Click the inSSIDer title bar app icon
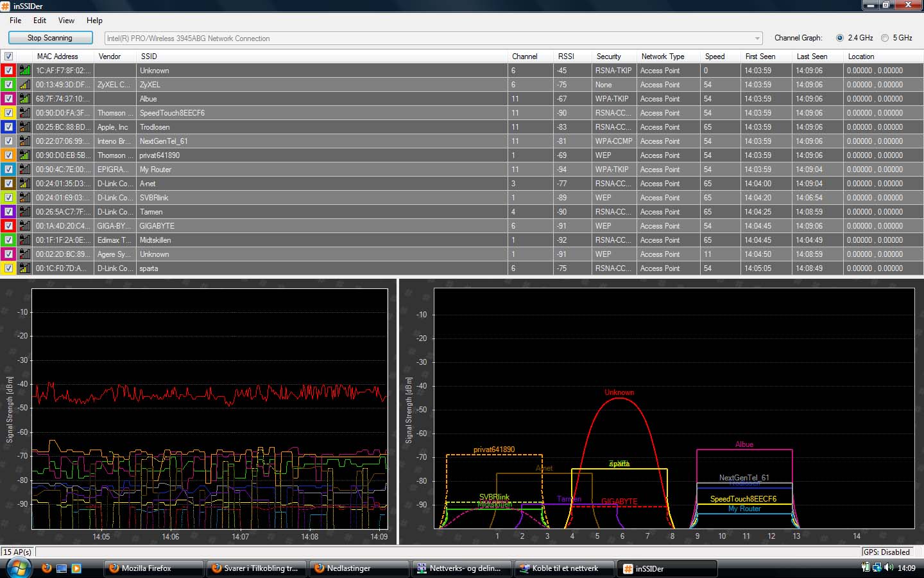The height and width of the screenshot is (578, 924). pyautogui.click(x=6, y=6)
